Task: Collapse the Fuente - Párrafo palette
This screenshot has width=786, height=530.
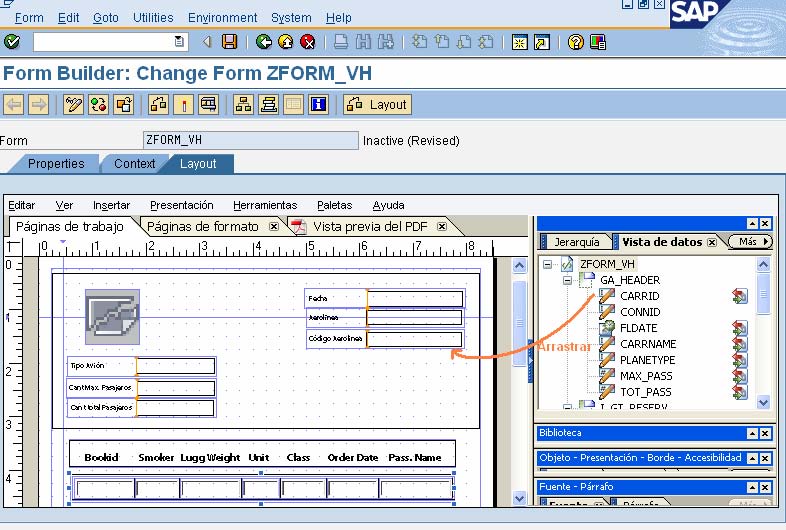Action: click(x=752, y=487)
